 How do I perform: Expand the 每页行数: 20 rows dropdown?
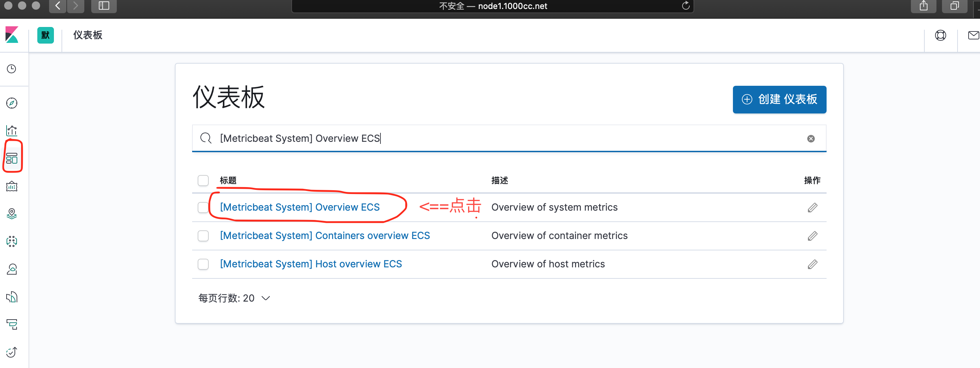coord(234,298)
